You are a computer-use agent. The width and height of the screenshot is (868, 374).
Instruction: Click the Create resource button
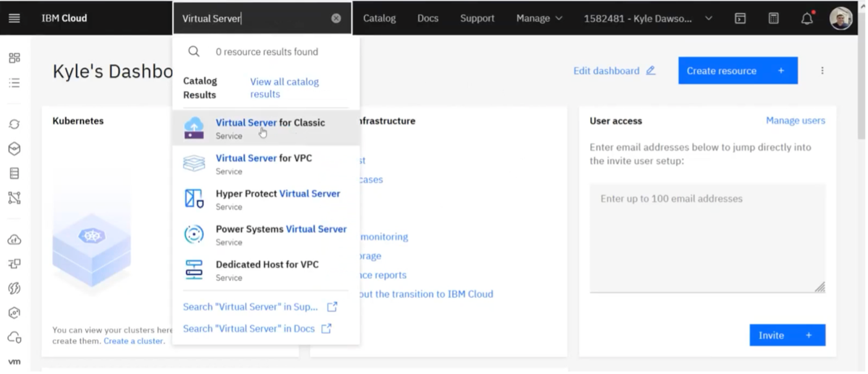tap(738, 70)
